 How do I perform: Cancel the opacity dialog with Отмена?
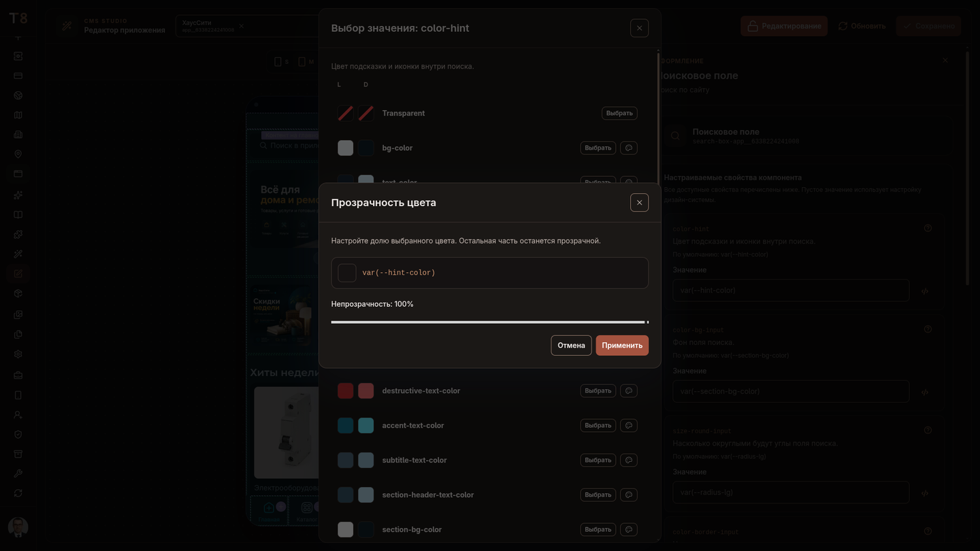click(x=571, y=346)
